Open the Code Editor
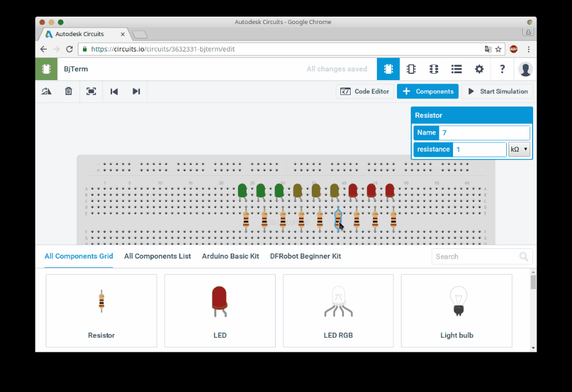The width and height of the screenshot is (572, 392). pyautogui.click(x=365, y=91)
